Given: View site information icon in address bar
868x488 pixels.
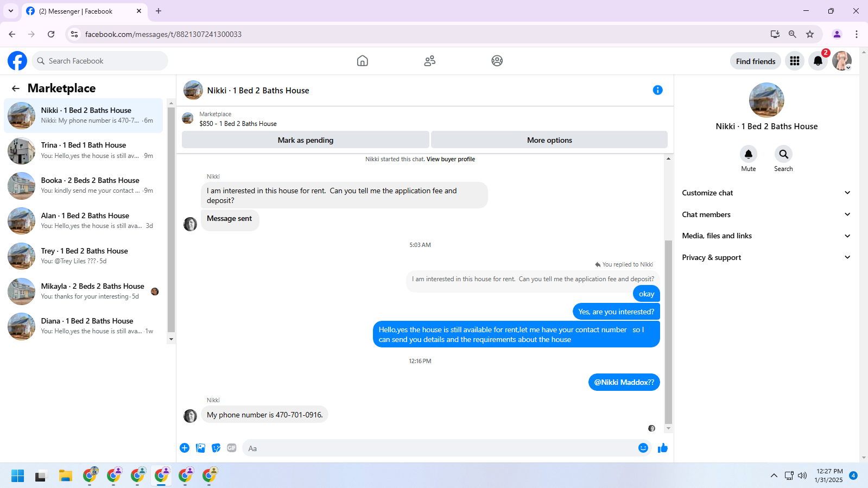Looking at the screenshot, I should coord(74,34).
